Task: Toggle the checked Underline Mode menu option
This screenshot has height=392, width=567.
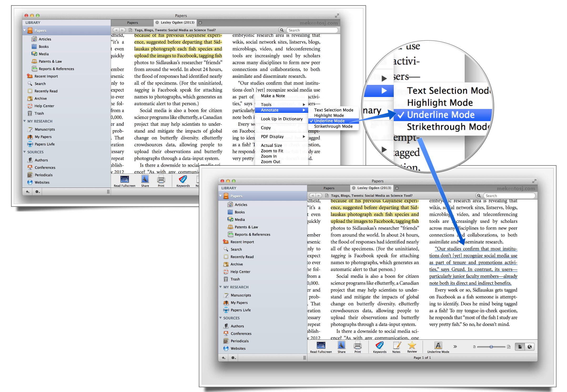Action: coord(329,121)
